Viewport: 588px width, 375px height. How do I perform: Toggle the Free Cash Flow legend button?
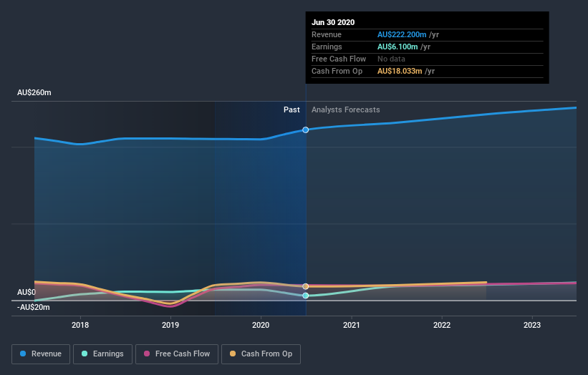click(177, 354)
